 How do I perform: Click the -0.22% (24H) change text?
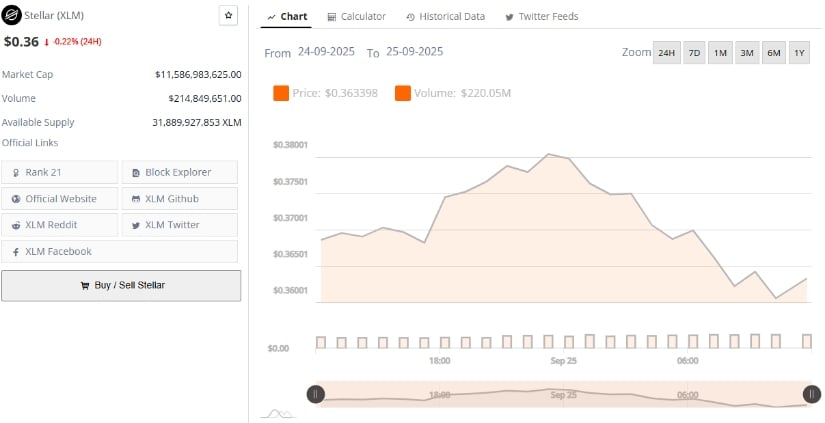point(77,42)
